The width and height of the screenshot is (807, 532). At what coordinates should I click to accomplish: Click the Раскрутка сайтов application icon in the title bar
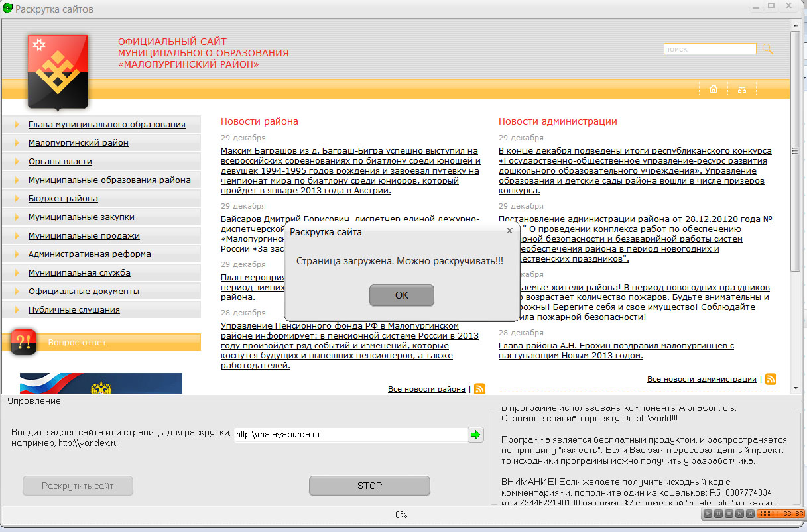click(8, 9)
